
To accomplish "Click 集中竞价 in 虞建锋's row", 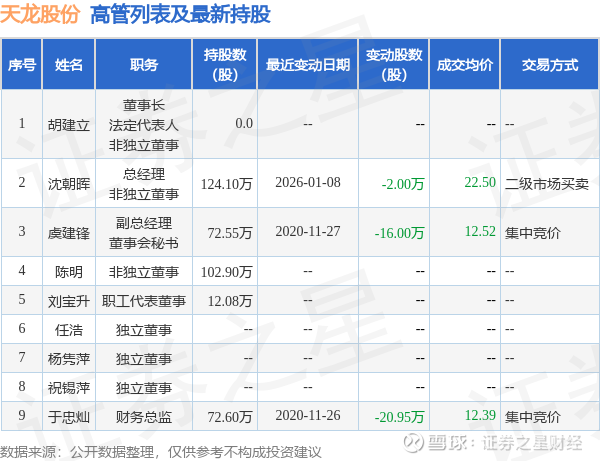I will click(533, 233).
